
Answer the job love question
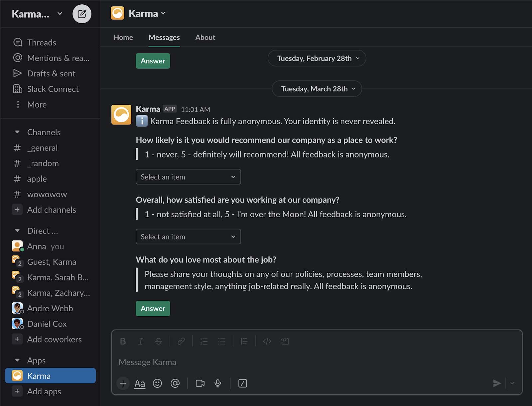coord(153,308)
